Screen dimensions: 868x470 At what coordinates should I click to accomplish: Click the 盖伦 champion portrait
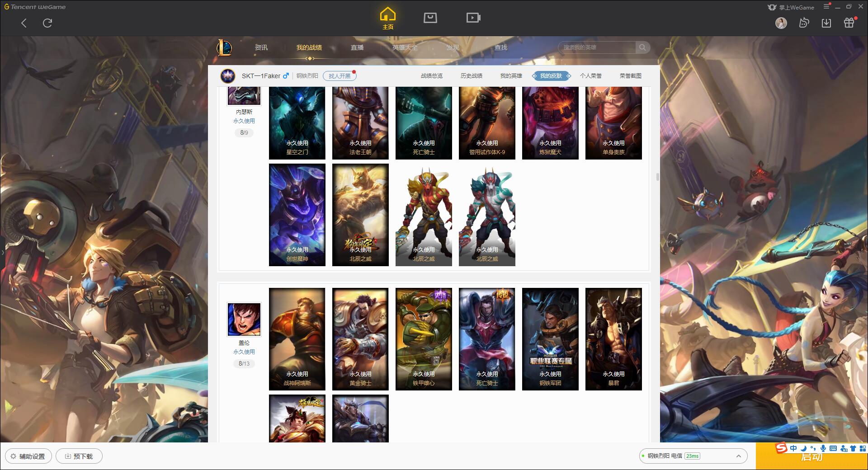(244, 320)
